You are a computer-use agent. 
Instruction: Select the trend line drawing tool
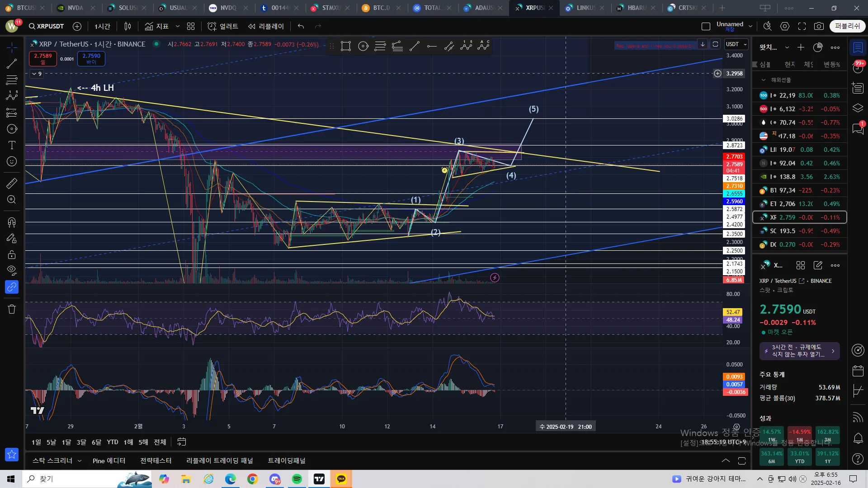(12, 64)
